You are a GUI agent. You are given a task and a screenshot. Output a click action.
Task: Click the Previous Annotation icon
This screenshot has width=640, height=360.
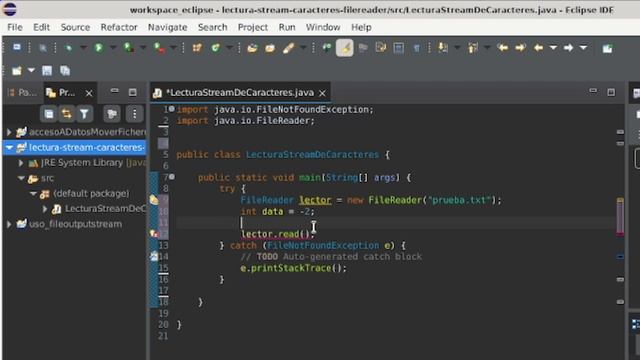473,48
